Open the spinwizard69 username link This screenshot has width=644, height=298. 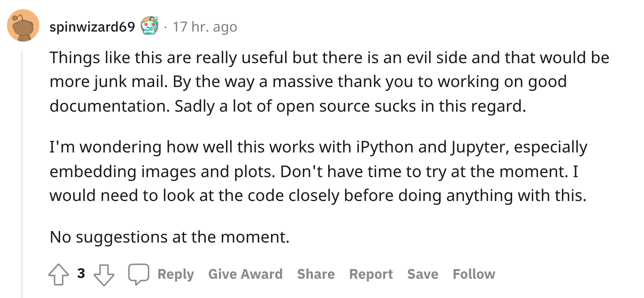[93, 27]
